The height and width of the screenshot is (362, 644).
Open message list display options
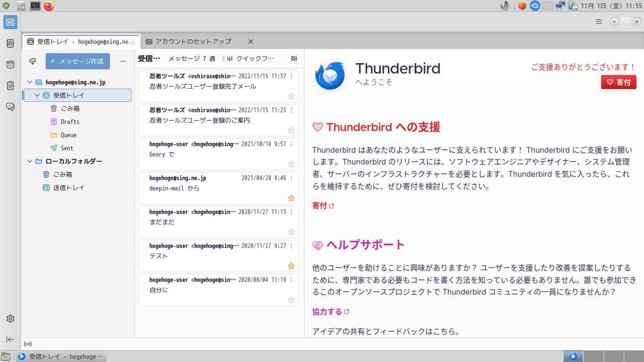tap(294, 58)
